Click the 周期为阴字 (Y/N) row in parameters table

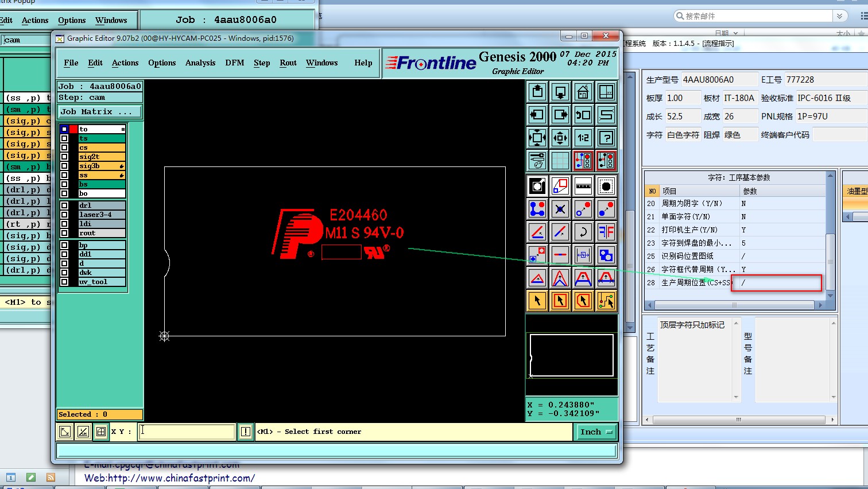(735, 203)
